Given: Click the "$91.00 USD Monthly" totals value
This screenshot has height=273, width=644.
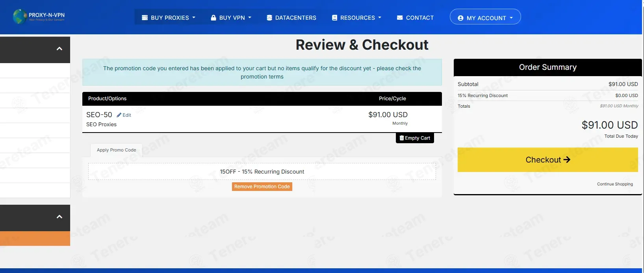Looking at the screenshot, I should pyautogui.click(x=619, y=106).
